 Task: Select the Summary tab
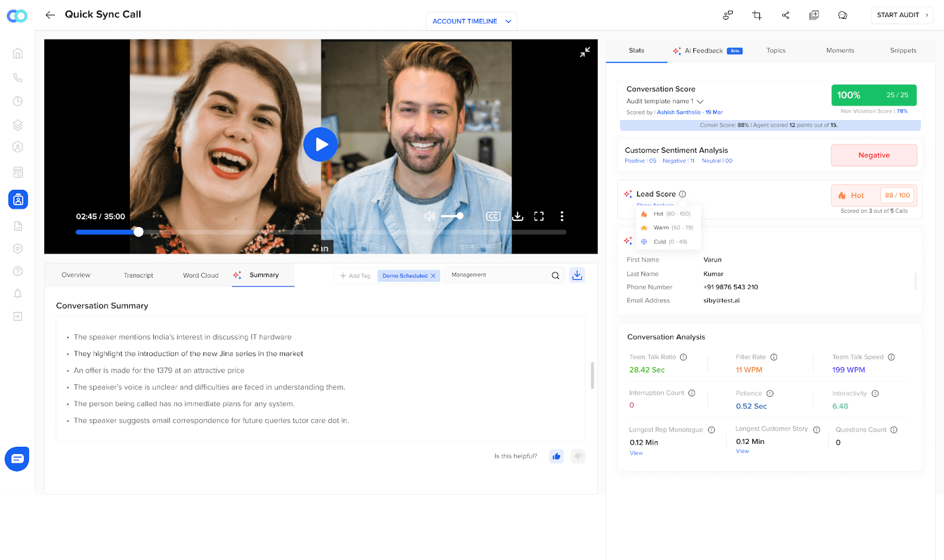[x=263, y=275]
